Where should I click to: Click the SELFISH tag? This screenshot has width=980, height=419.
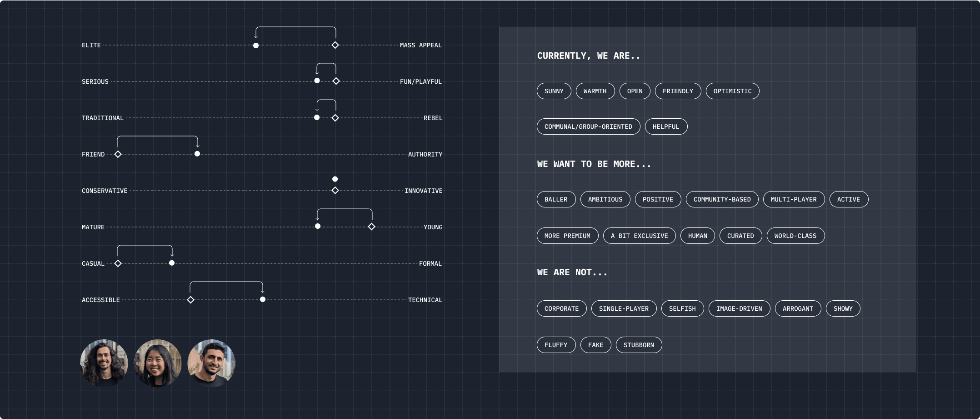pyautogui.click(x=682, y=308)
